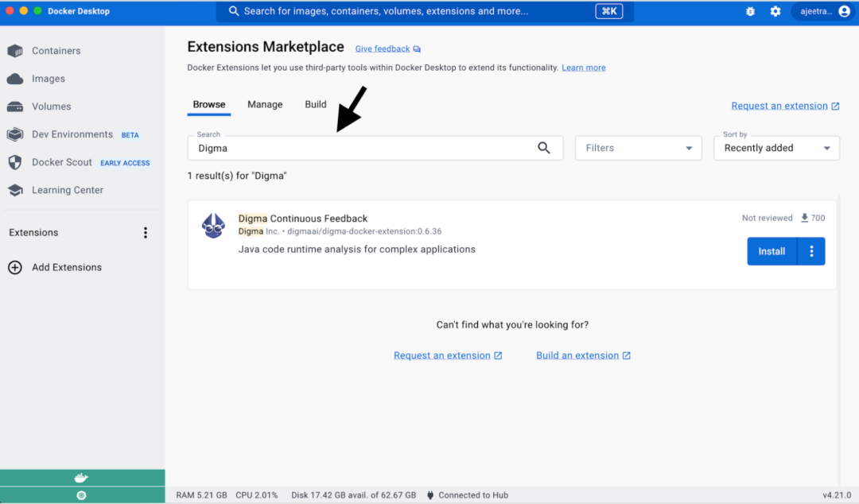Viewport: 859px width, 504px height.
Task: Switch to the Build tab
Action: click(x=315, y=104)
